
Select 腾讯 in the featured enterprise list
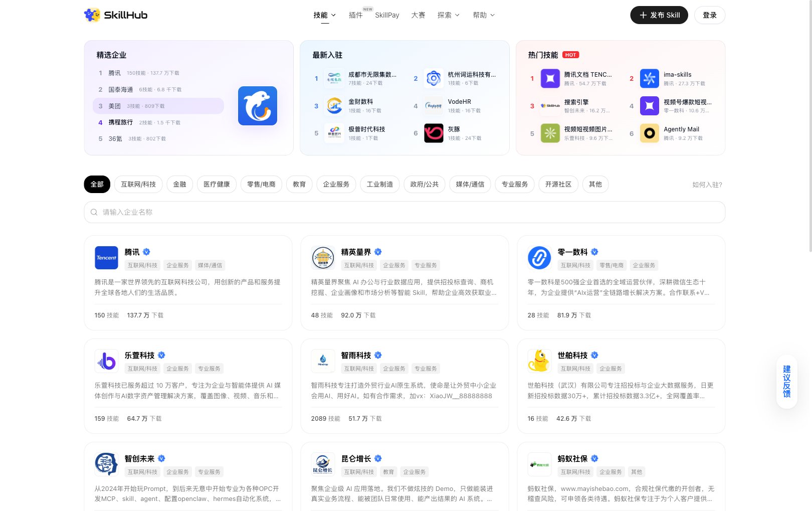(158, 73)
